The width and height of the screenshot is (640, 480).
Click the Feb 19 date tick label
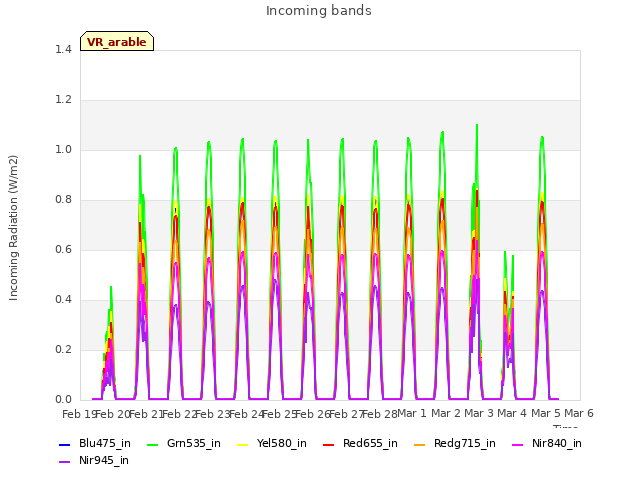coord(79,414)
